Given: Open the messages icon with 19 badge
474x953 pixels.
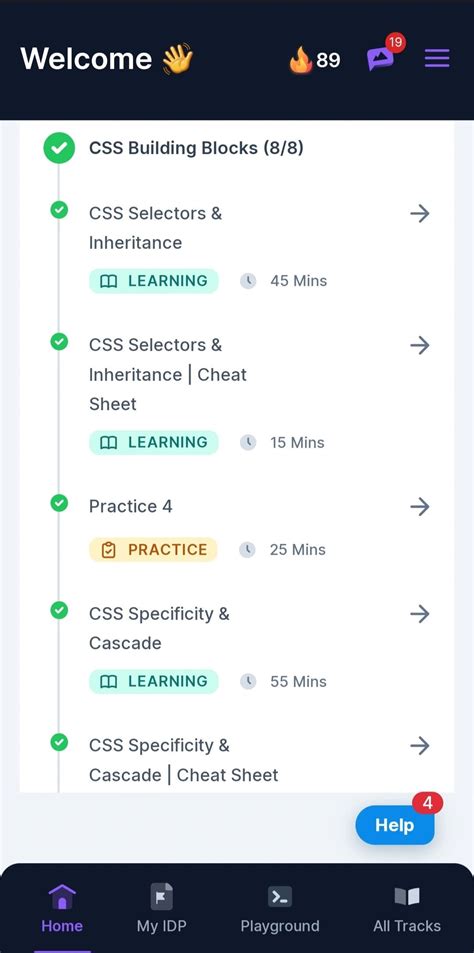Looking at the screenshot, I should pyautogui.click(x=380, y=58).
